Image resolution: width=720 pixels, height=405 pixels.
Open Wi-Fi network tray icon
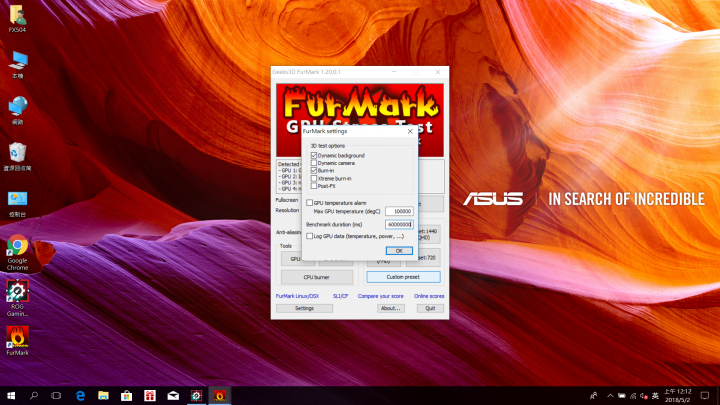(633, 396)
